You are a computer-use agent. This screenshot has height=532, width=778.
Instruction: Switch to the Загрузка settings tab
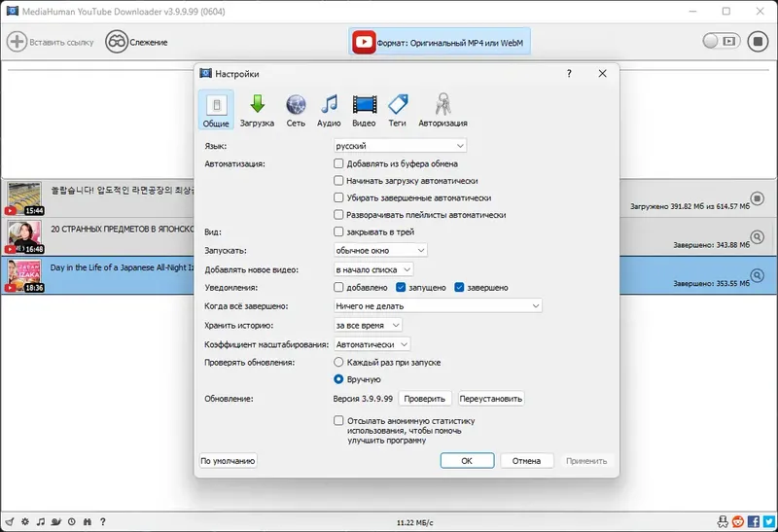(257, 110)
